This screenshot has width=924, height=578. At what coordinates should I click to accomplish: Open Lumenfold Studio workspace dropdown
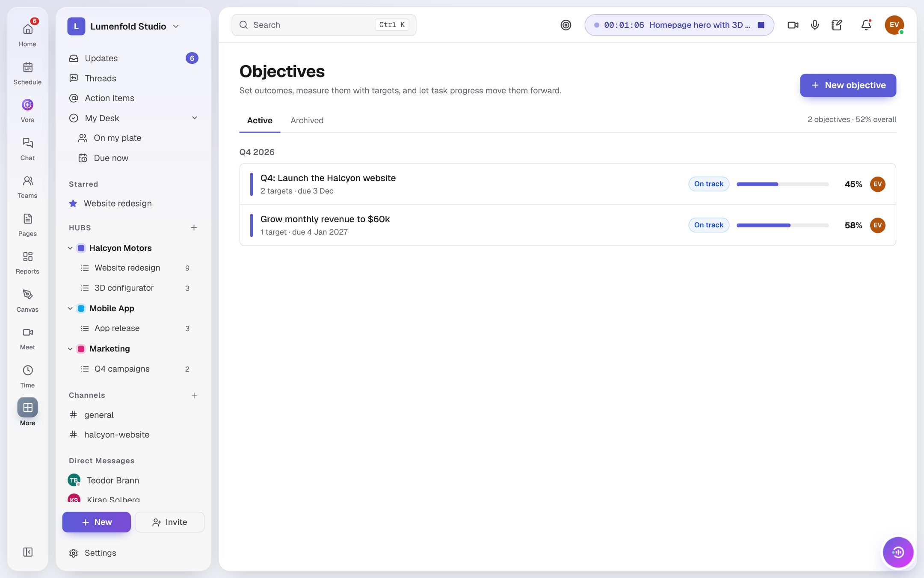tap(124, 26)
